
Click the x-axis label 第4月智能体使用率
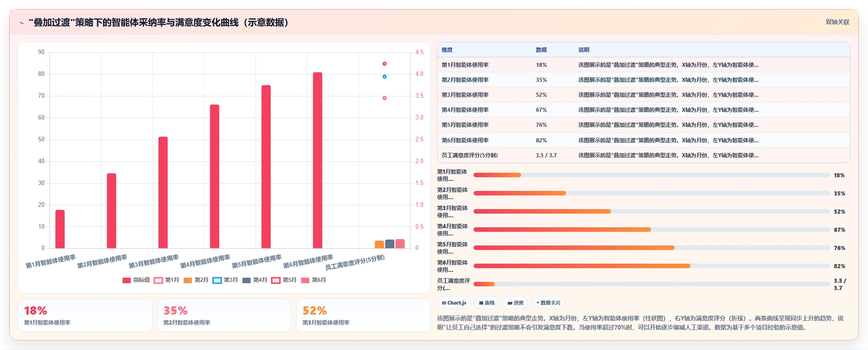[206, 262]
